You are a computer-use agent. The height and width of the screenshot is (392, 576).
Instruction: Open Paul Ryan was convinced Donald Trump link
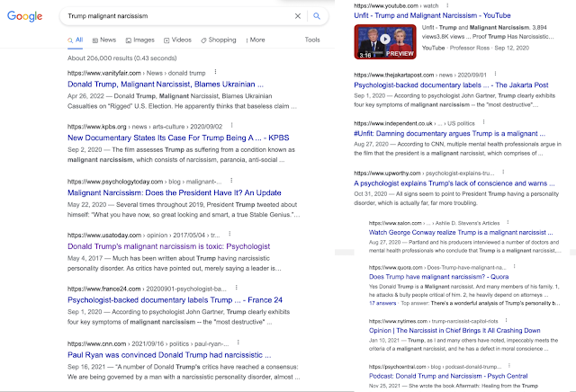(x=169, y=355)
